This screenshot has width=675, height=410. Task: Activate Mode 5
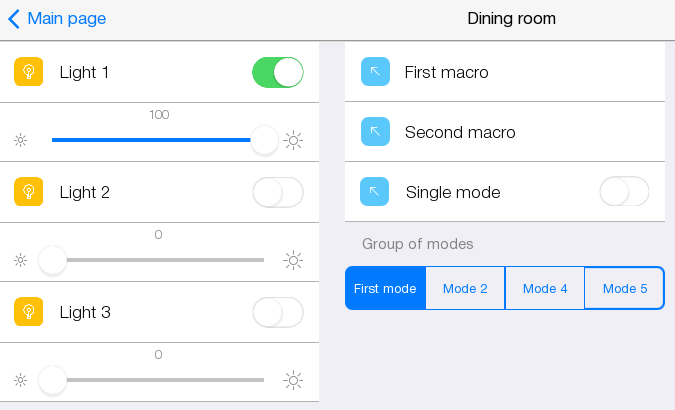coord(624,288)
